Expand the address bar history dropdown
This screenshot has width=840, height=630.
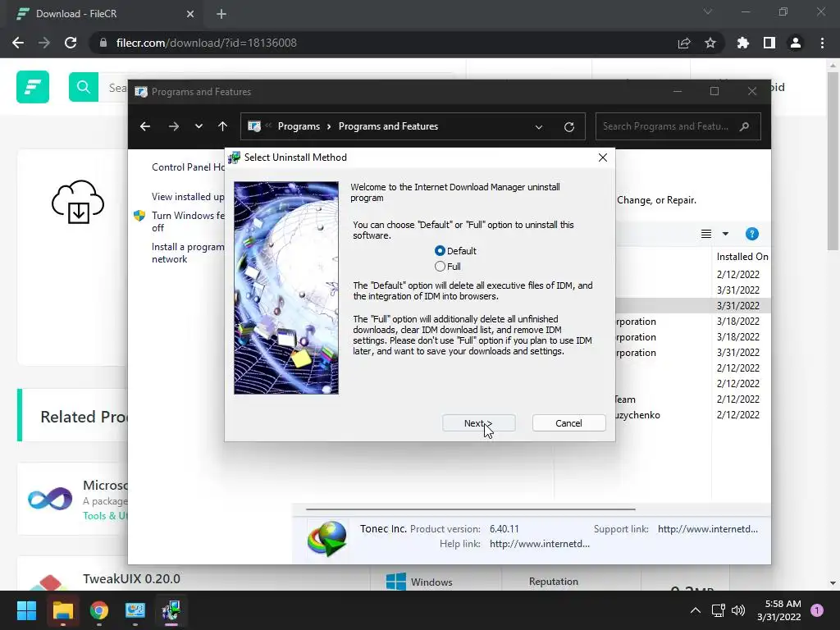[539, 127]
